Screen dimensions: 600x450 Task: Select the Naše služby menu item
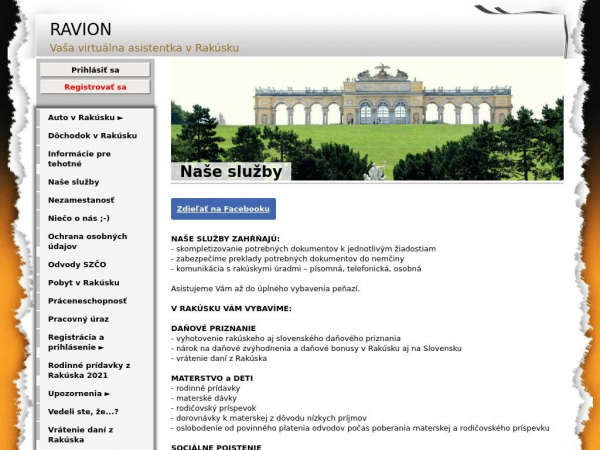pos(73,182)
